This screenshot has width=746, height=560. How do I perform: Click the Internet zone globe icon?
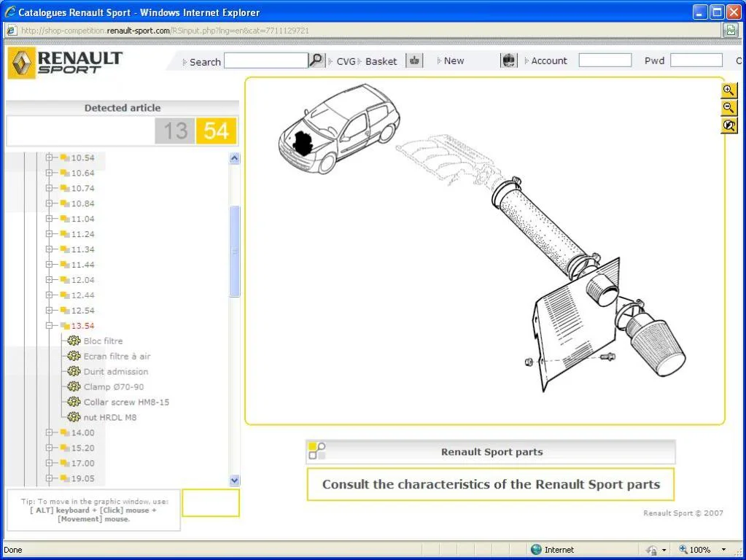536,550
